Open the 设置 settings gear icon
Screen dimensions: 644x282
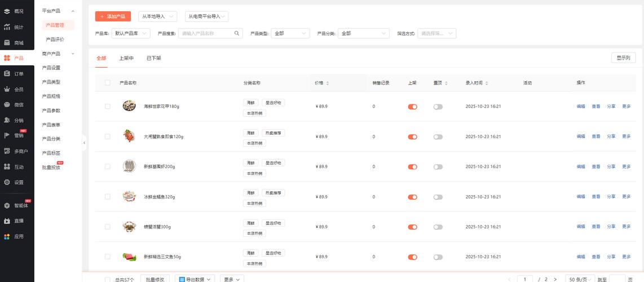pyautogui.click(x=7, y=182)
